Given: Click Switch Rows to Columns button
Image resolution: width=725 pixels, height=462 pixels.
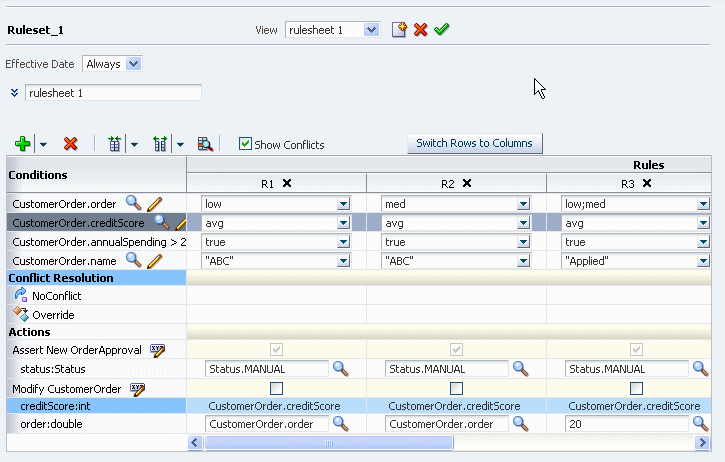Looking at the screenshot, I should pos(474,143).
